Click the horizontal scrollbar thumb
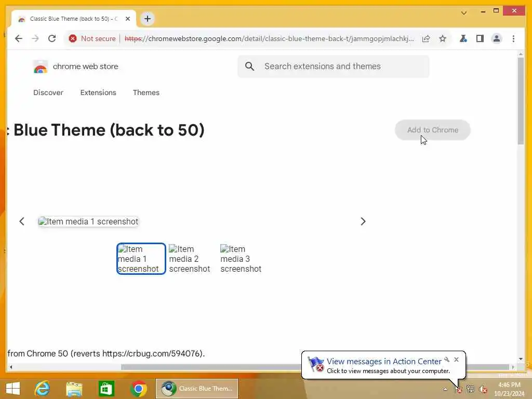 pos(315,367)
